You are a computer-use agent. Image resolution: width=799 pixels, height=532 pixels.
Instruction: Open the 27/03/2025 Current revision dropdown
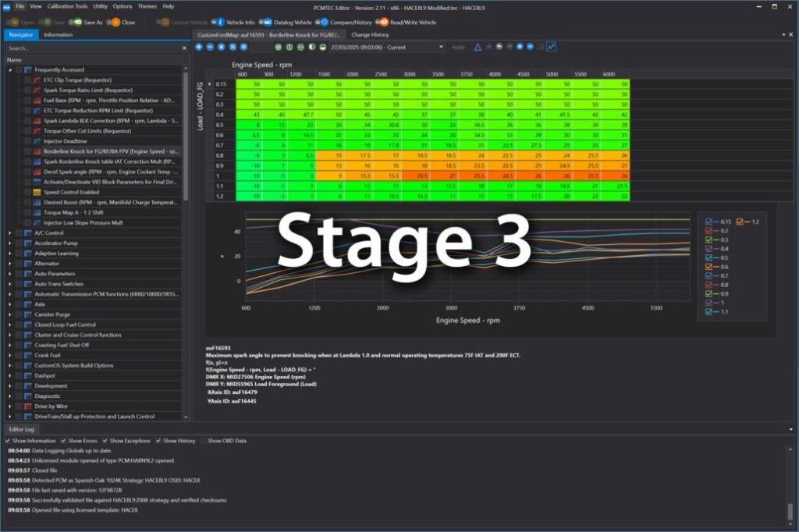pos(442,47)
